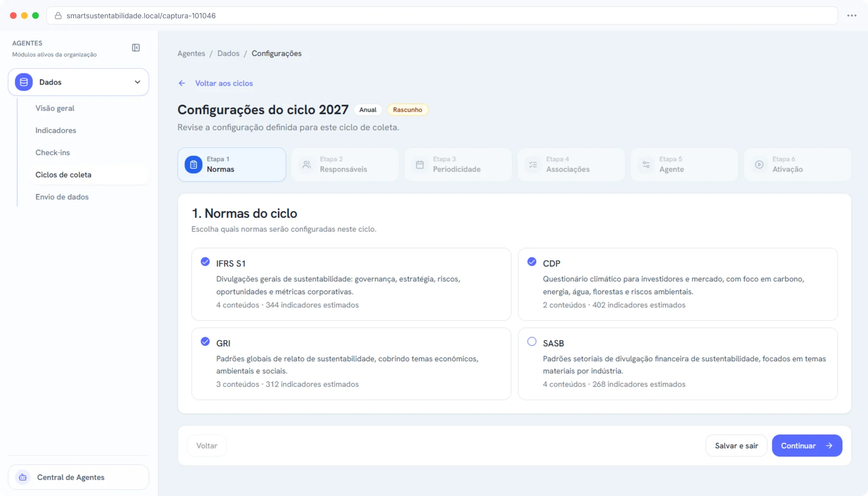This screenshot has width=868, height=496.
Task: Open the browser three-dots menu
Action: pos(852,15)
